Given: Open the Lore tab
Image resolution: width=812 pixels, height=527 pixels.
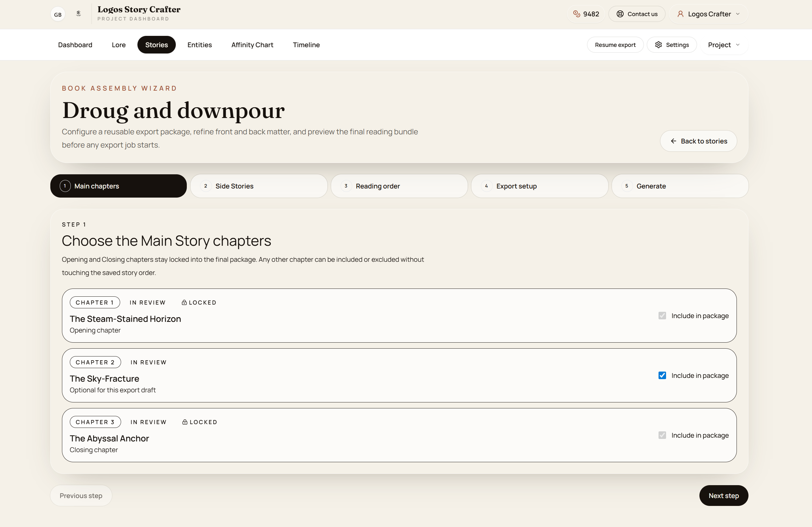Looking at the screenshot, I should (119, 45).
